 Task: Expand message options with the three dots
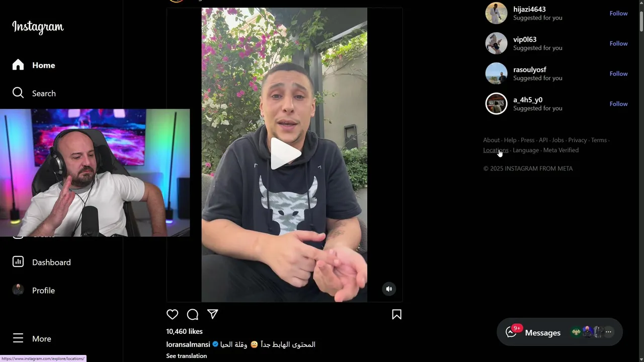[608, 332]
